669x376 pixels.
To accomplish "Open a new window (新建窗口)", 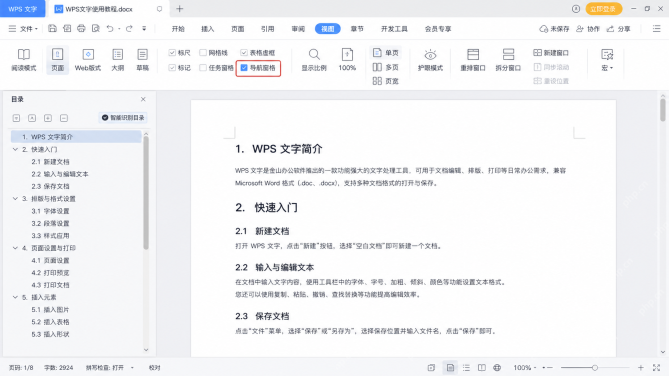I will tap(551, 53).
